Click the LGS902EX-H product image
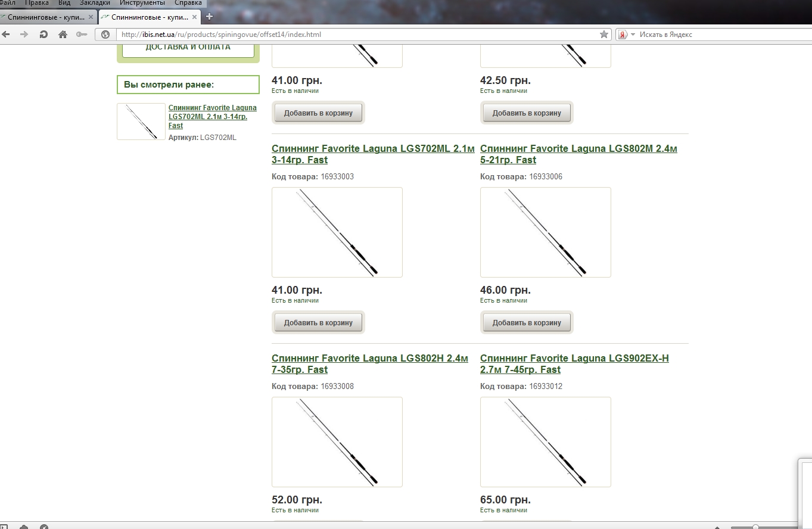Image resolution: width=812 pixels, height=529 pixels. [546, 442]
